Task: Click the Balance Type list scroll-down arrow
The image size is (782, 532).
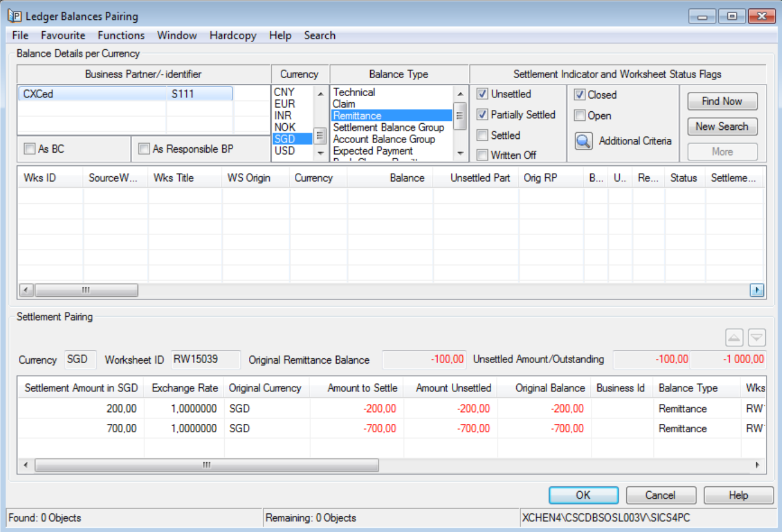Action: pos(460,153)
